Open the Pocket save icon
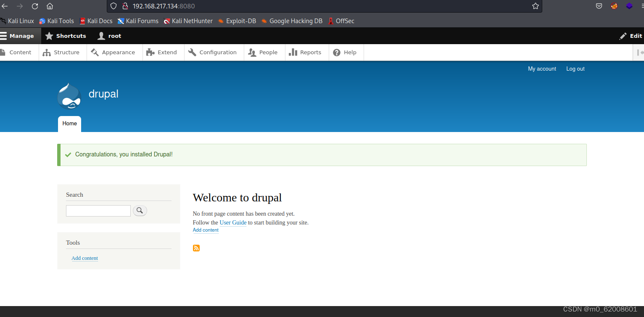 coord(599,6)
